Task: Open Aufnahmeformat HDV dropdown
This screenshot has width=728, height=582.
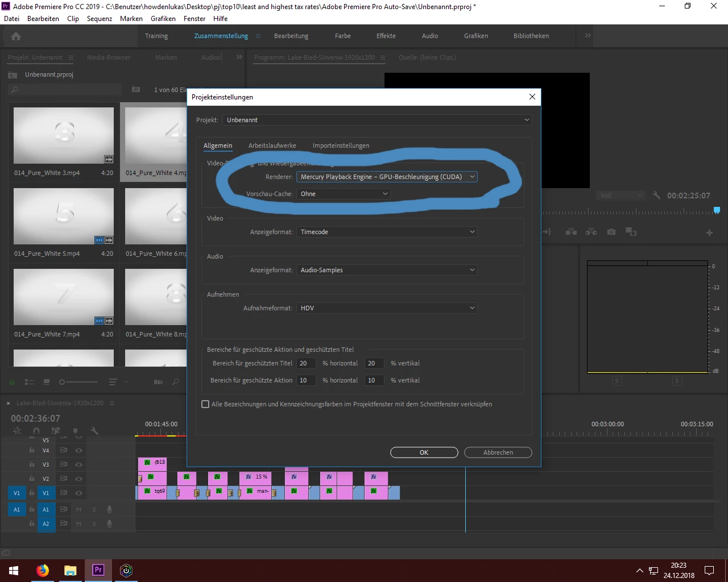Action: coord(387,308)
